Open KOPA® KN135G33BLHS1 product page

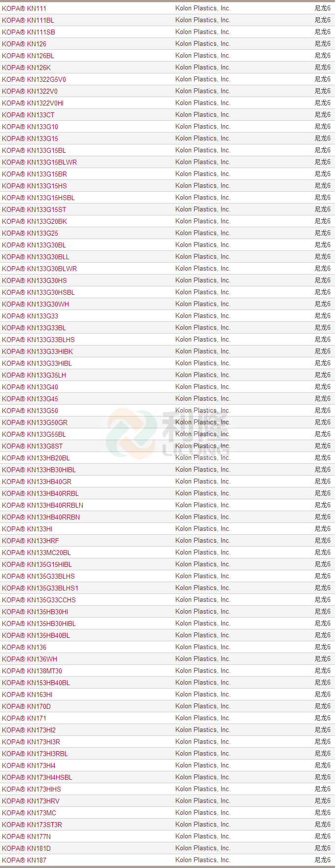[x=40, y=588]
